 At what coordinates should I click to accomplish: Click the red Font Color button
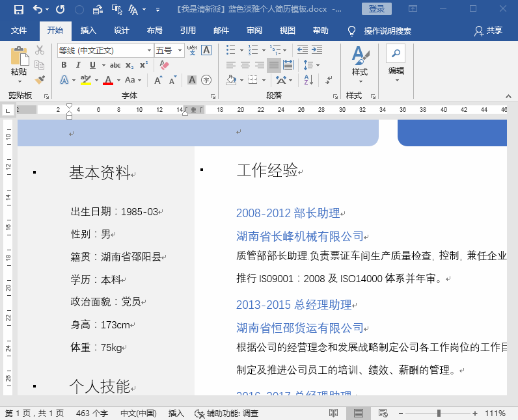point(108,80)
